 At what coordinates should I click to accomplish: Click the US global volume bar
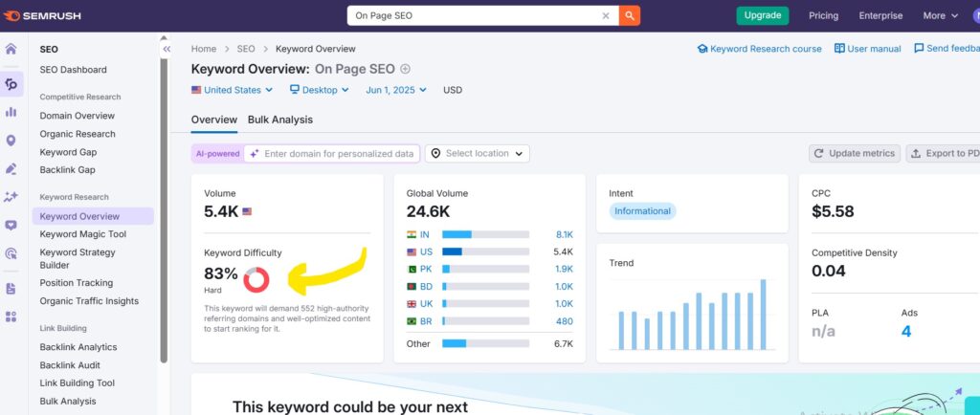point(485,252)
